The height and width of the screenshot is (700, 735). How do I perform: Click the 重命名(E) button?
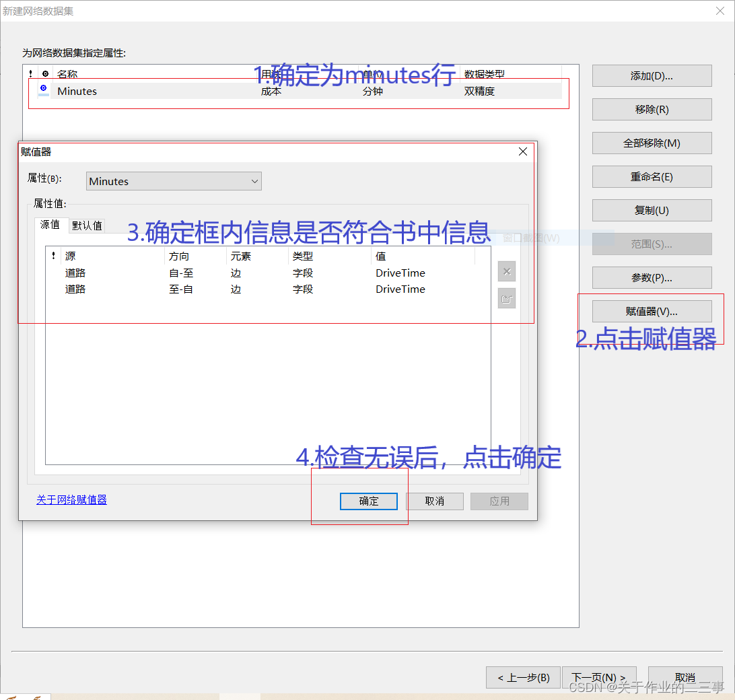(651, 176)
